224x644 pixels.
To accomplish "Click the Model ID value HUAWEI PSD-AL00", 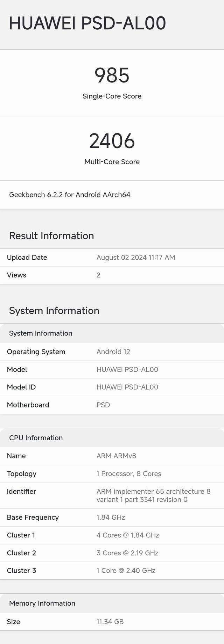I will coord(127,387).
